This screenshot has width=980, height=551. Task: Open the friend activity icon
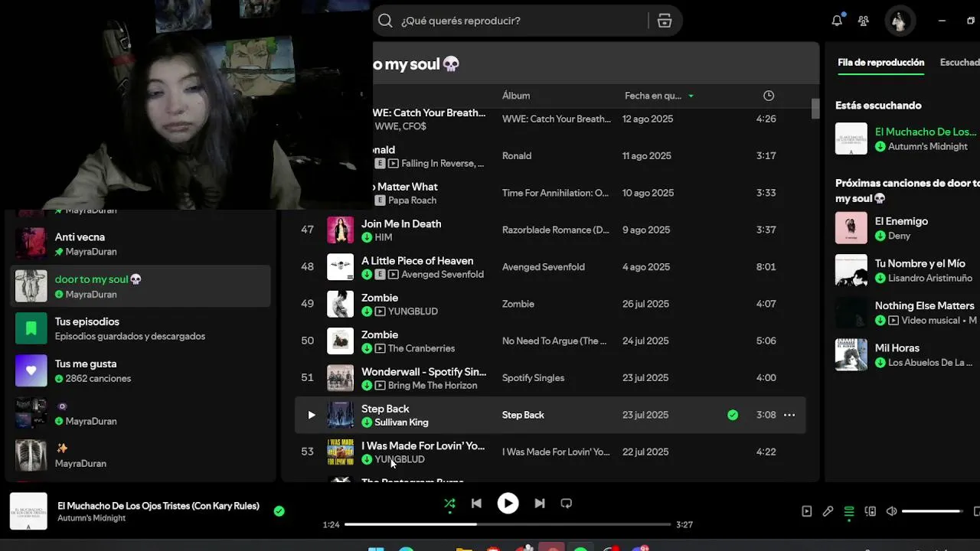[x=864, y=21]
